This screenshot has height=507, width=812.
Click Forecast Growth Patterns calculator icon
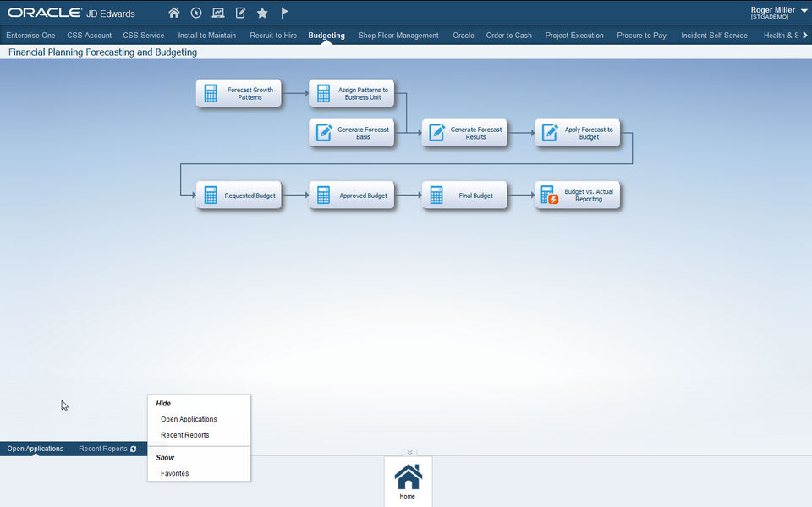pyautogui.click(x=211, y=93)
